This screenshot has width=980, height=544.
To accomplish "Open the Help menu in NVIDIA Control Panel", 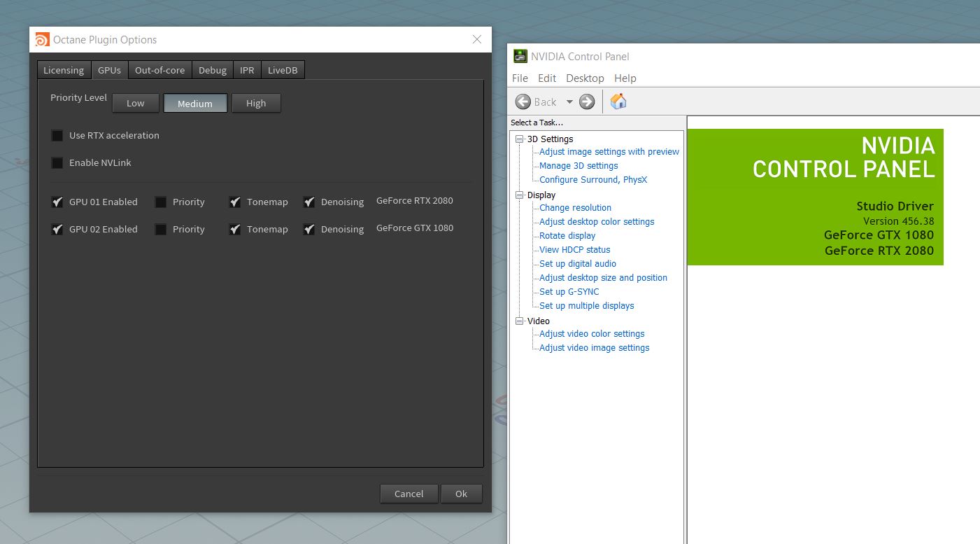I will [625, 78].
